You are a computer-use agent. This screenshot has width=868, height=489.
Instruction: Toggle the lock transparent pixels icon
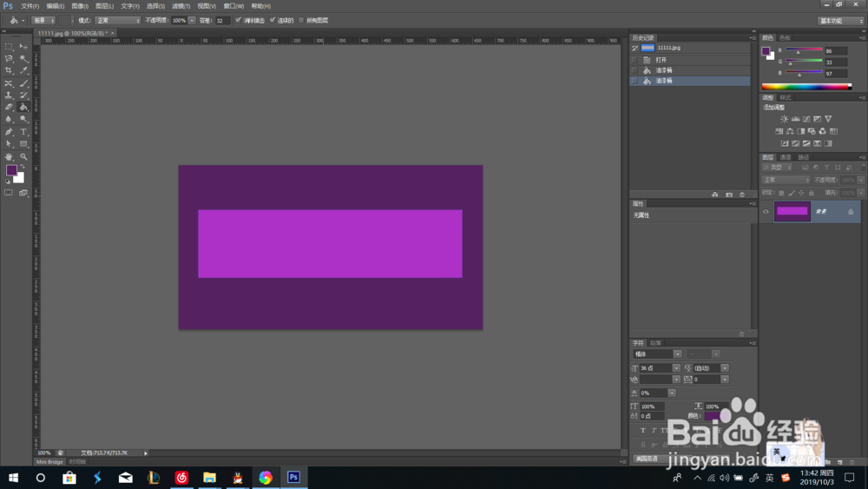pyautogui.click(x=781, y=193)
